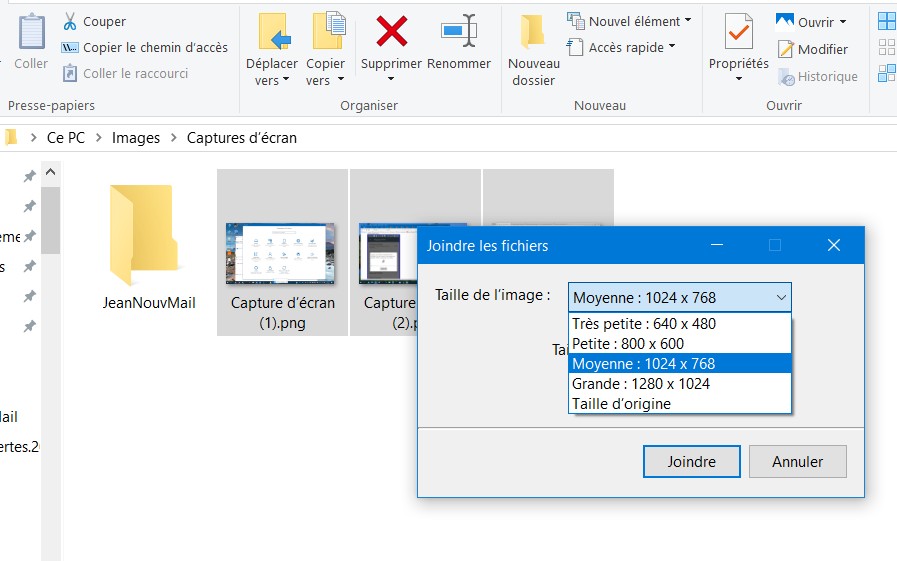Select Capture d'écran (1).png thumbnail

[x=282, y=254]
